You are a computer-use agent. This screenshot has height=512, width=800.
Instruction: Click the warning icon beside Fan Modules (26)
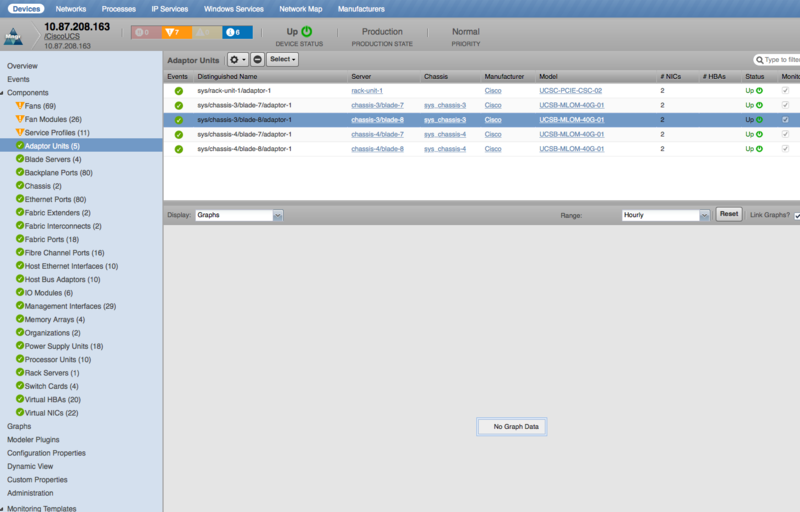point(20,119)
